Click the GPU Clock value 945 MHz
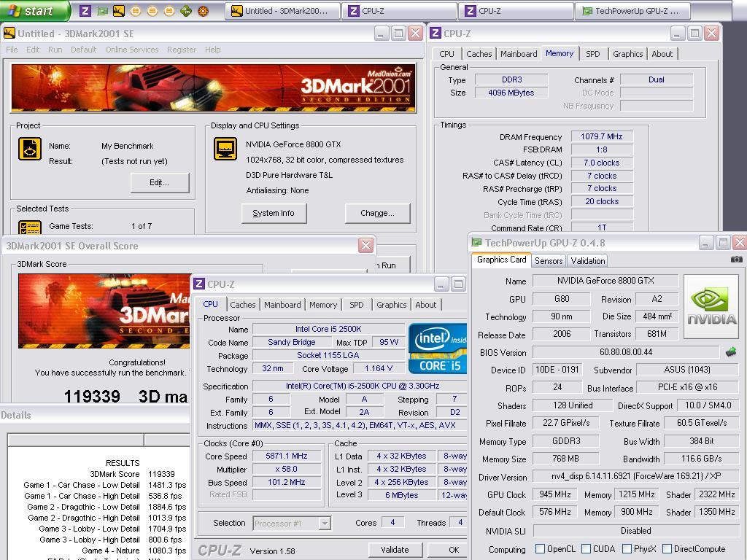 pyautogui.click(x=555, y=495)
